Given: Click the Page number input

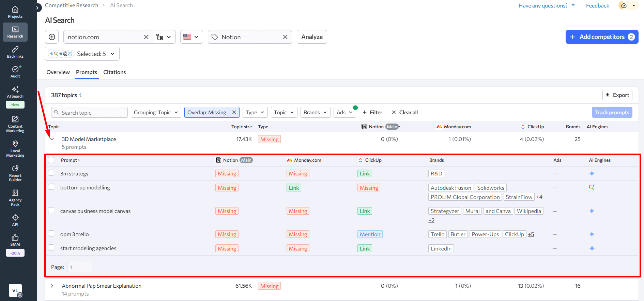Looking at the screenshot, I should [x=80, y=267].
